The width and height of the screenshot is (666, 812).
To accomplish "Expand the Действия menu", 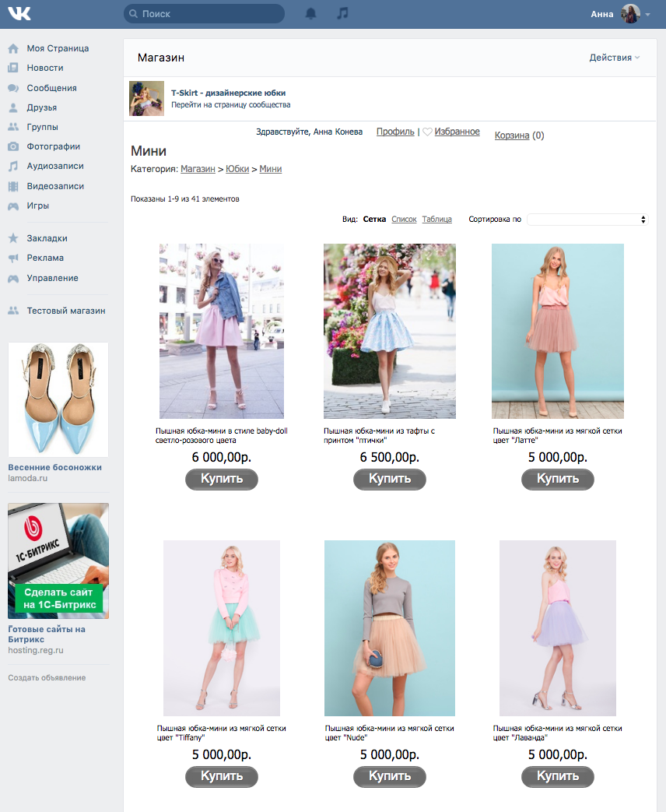I will [x=614, y=58].
